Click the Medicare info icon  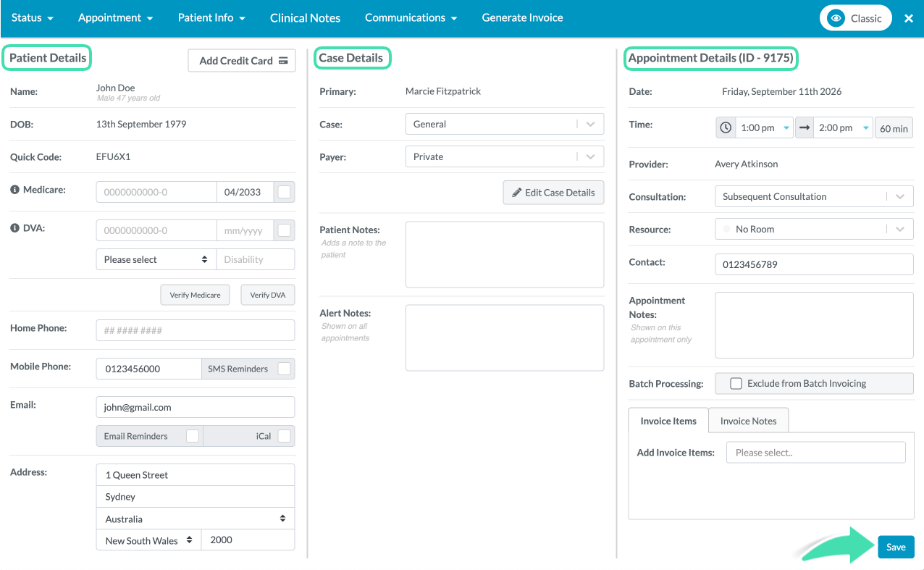click(14, 190)
